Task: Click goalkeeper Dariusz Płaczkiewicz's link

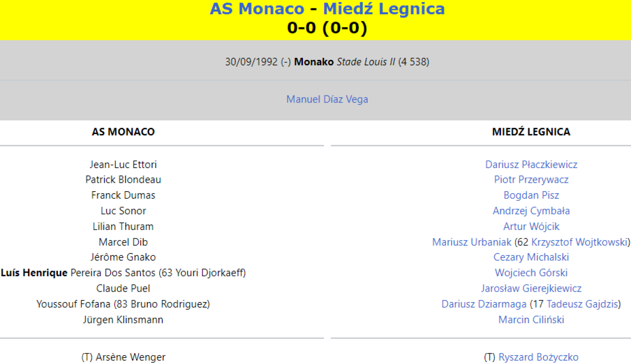Action: click(531, 164)
